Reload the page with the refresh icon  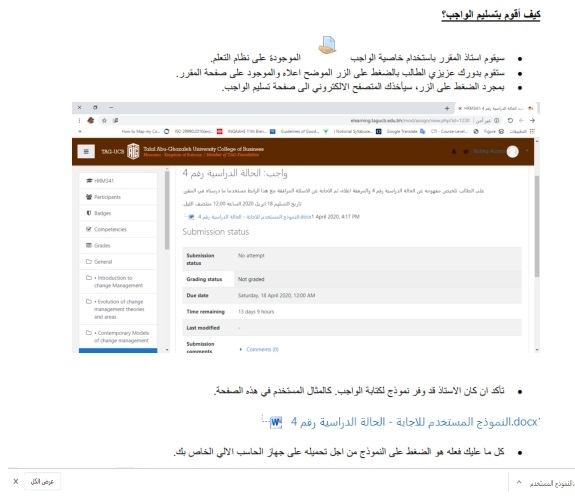[510, 120]
